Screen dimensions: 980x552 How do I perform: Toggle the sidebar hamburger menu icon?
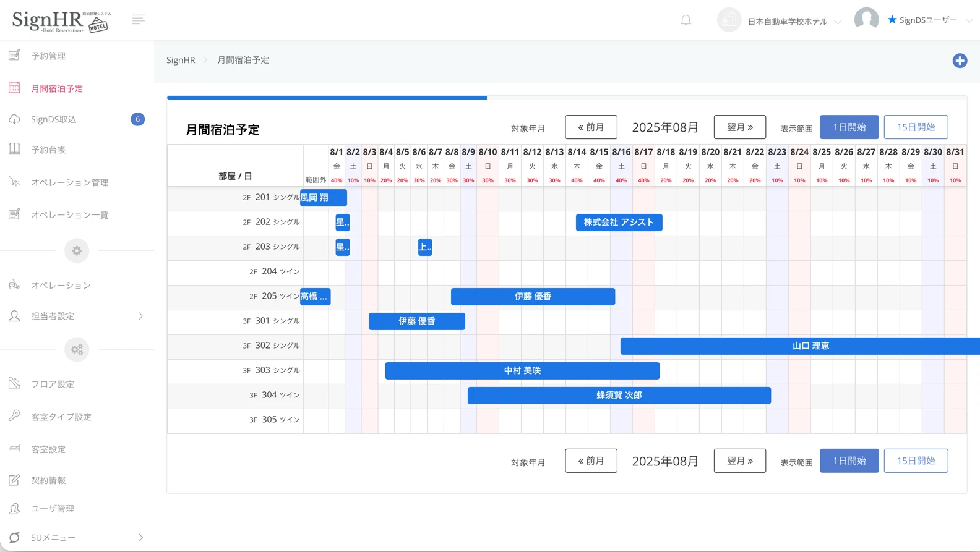pyautogui.click(x=139, y=20)
